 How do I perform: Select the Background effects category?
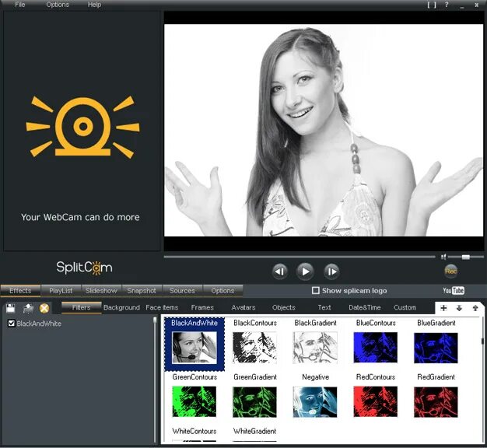point(121,308)
